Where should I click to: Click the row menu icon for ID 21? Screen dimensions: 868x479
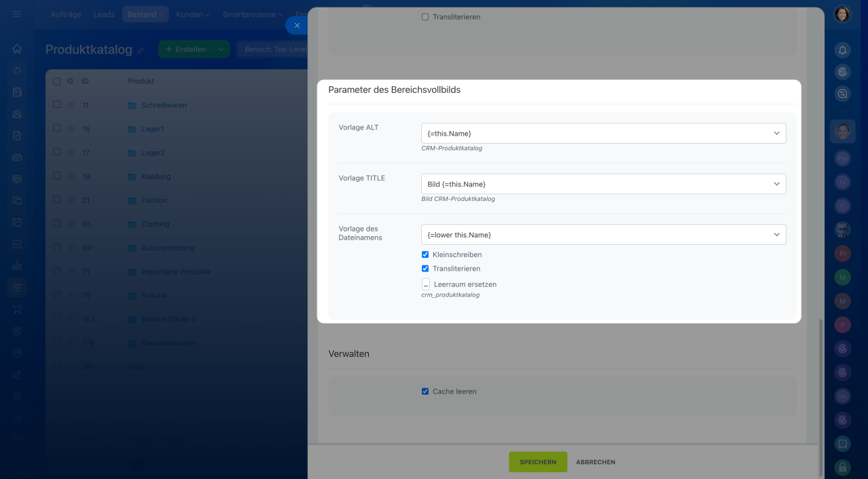71,200
